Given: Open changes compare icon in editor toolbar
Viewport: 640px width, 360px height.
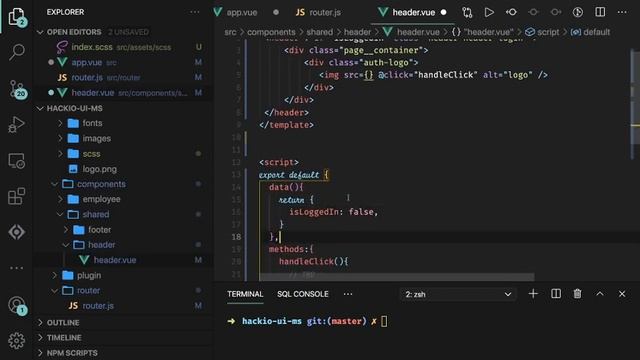Looking at the screenshot, I should pos(467,12).
